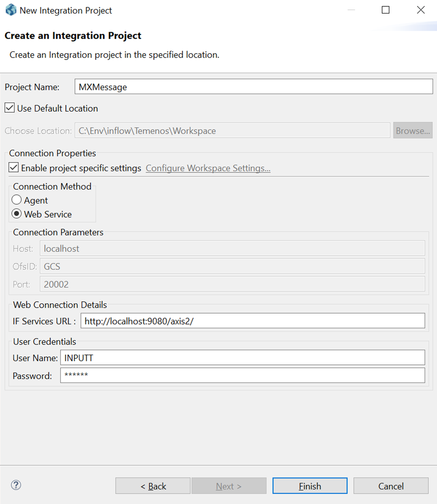Image resolution: width=437 pixels, height=504 pixels.
Task: Click the help question mark icon
Action: pos(16,485)
